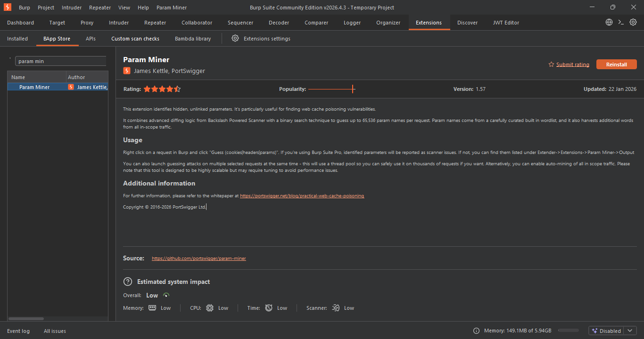644x339 pixels.
Task: Open the Custom scan checks subtab
Action: (x=135, y=39)
